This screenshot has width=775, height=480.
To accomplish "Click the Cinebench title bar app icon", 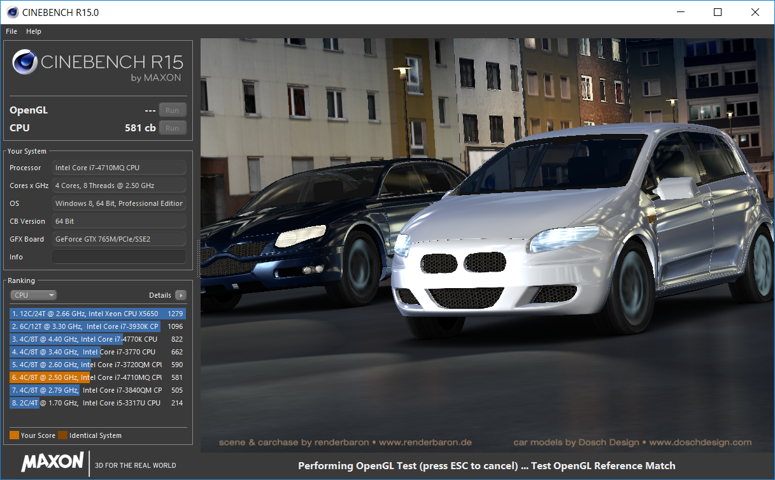I will (x=12, y=12).
